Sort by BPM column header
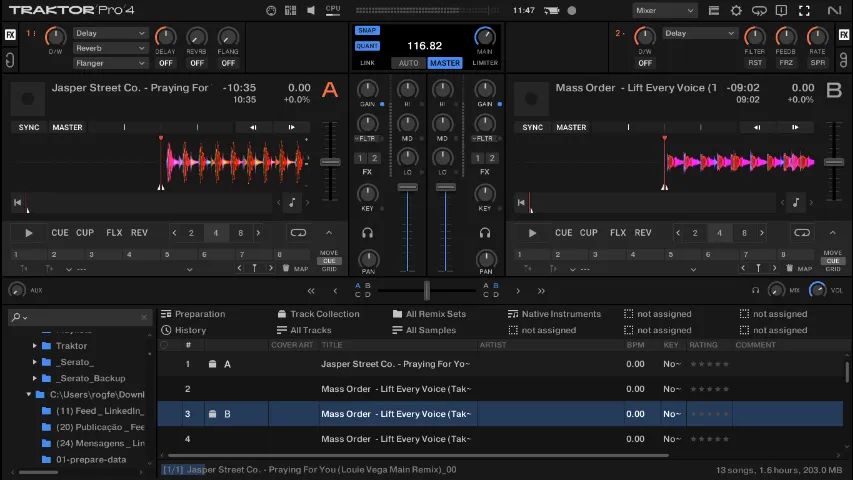This screenshot has width=853, height=480. [x=635, y=345]
